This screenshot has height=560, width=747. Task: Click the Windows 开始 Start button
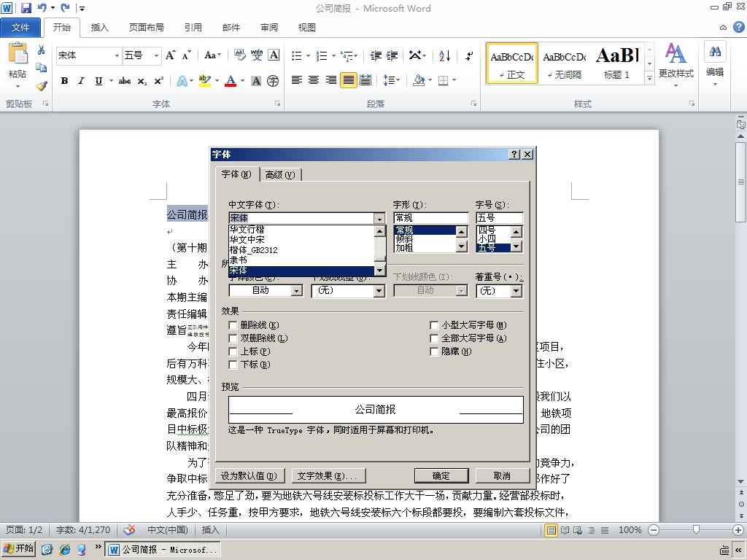pyautogui.click(x=19, y=548)
